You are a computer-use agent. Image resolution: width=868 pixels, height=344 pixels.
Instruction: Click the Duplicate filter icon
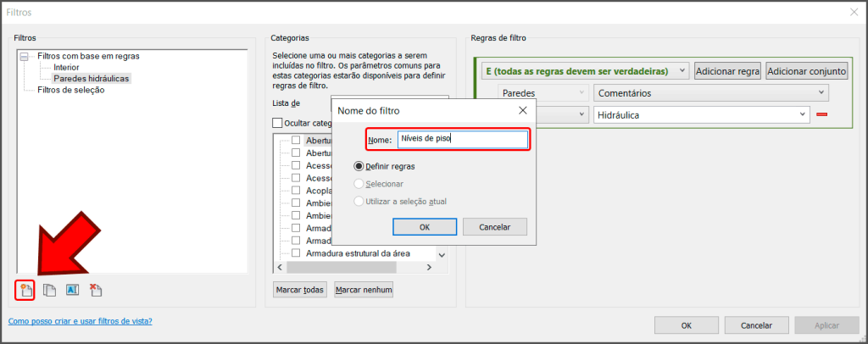pos(50,290)
